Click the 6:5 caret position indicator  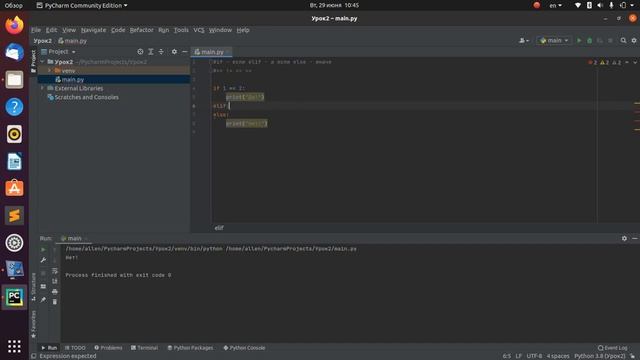(x=507, y=356)
